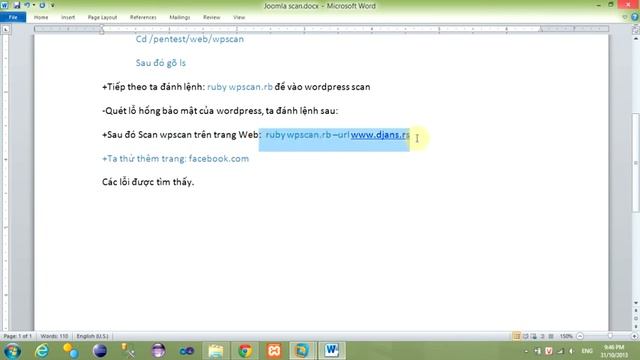Open Internet Explorer from taskbar
Screen dimensions: 640x360
point(42,351)
